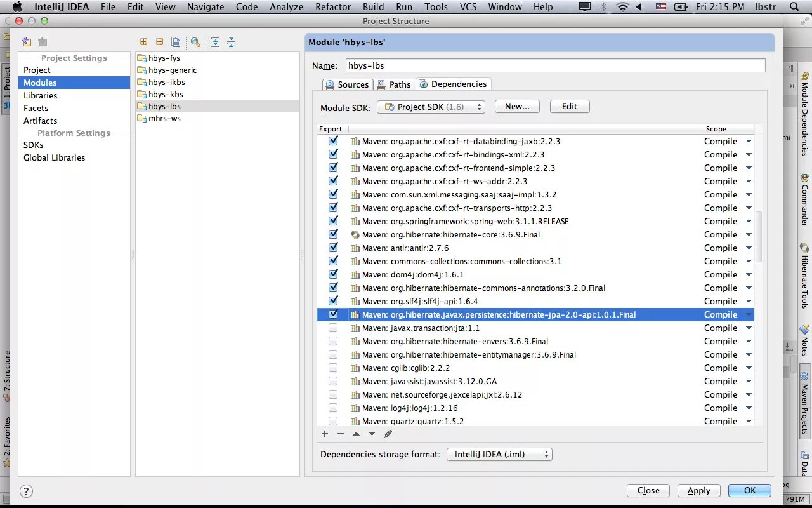Check export for log4j 1.2.16
This screenshot has width=812, height=508.
click(333, 408)
